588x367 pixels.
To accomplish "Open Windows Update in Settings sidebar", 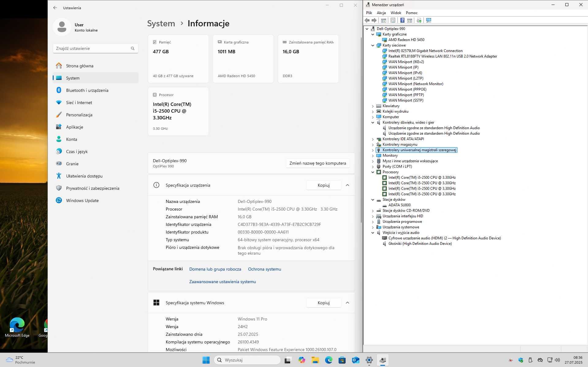I will pyautogui.click(x=96, y=200).
